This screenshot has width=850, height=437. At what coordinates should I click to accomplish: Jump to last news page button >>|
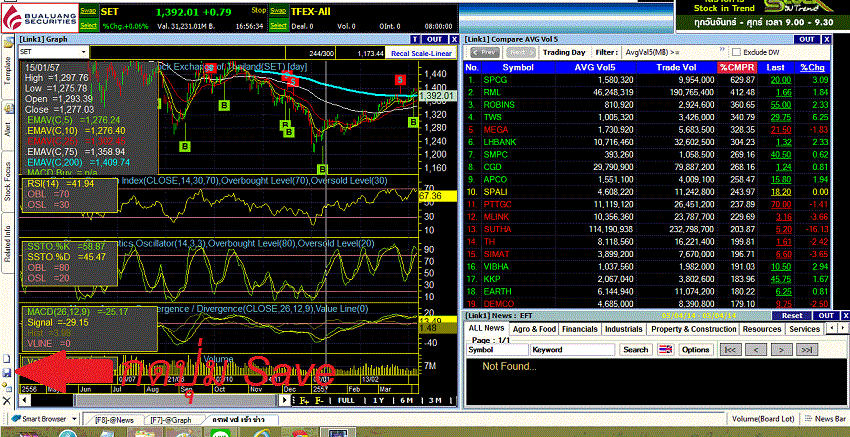coord(807,350)
